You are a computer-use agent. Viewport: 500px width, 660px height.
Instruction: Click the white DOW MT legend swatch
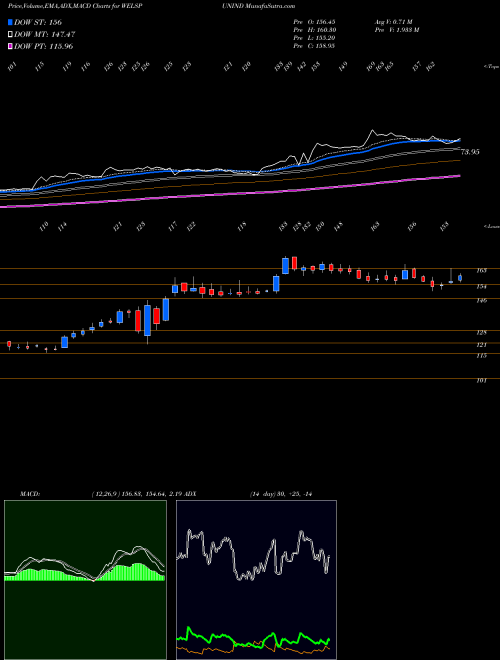(x=11, y=34)
